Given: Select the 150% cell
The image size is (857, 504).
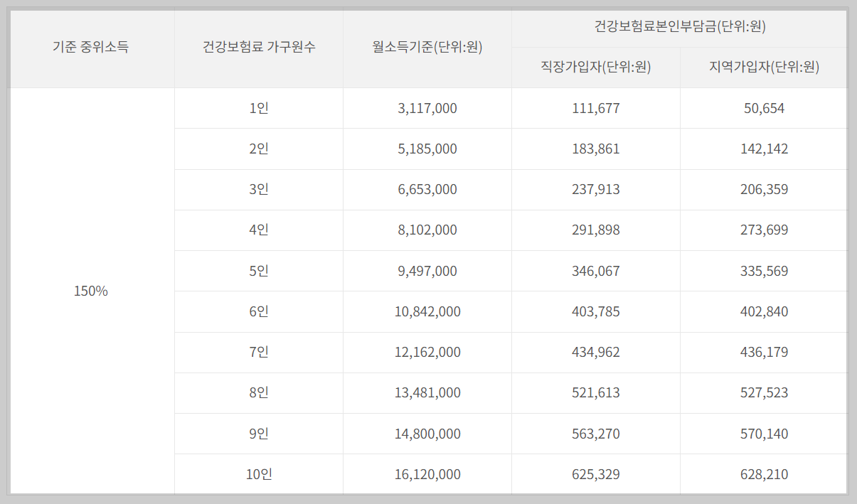Looking at the screenshot, I should [91, 291].
